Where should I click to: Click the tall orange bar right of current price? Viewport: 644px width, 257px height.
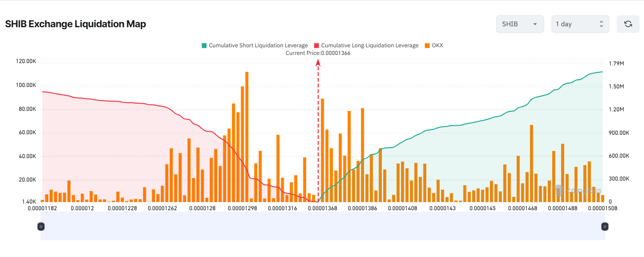[322, 150]
